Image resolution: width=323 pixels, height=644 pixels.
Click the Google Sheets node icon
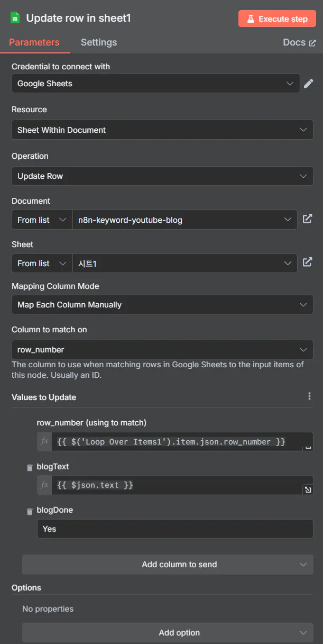[x=15, y=18]
